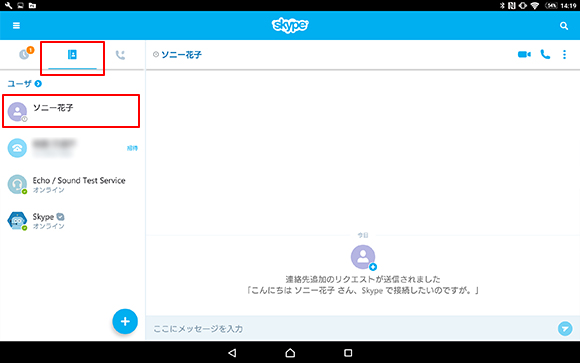
Task: Open Echo / Sound Test Service contact
Action: pos(71,184)
